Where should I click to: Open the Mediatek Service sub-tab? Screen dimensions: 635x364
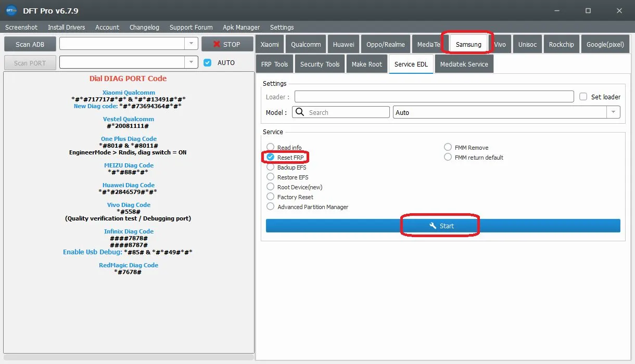(x=464, y=64)
